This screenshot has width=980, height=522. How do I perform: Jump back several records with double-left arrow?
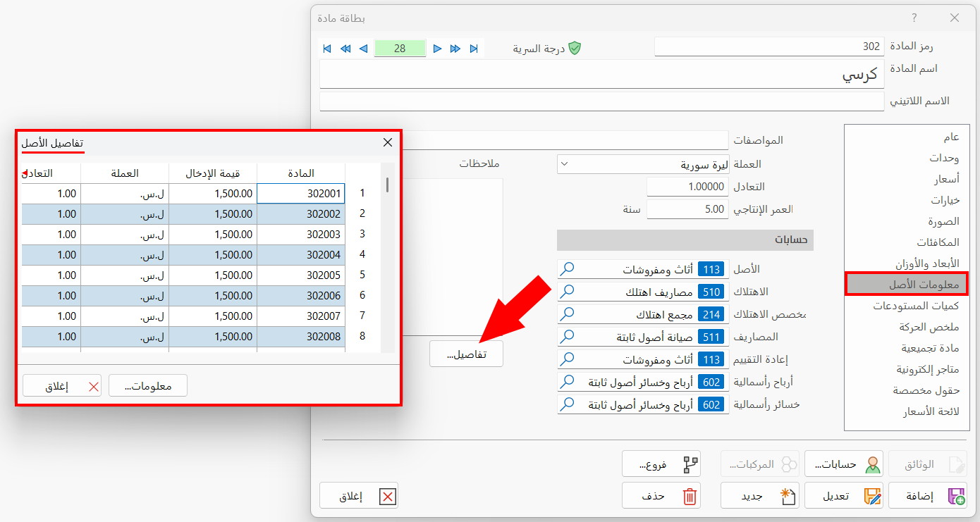[345, 49]
